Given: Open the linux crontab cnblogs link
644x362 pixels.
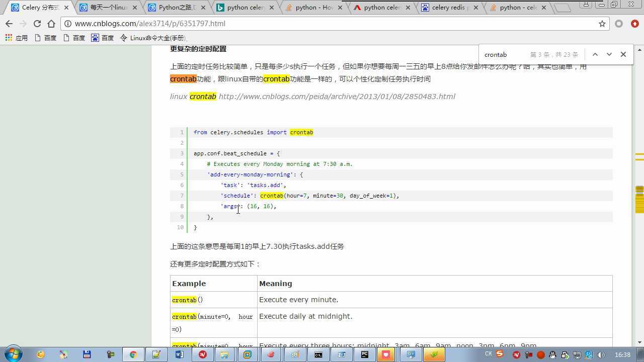Looking at the screenshot, I should coord(337,96).
